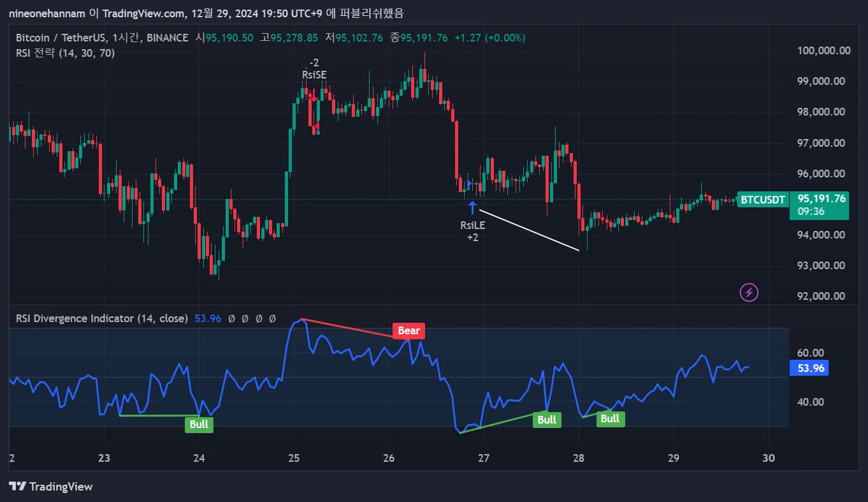Viewport: 868px width, 502px height.
Task: Click the date label 24 on time axis
Action: 199,457
